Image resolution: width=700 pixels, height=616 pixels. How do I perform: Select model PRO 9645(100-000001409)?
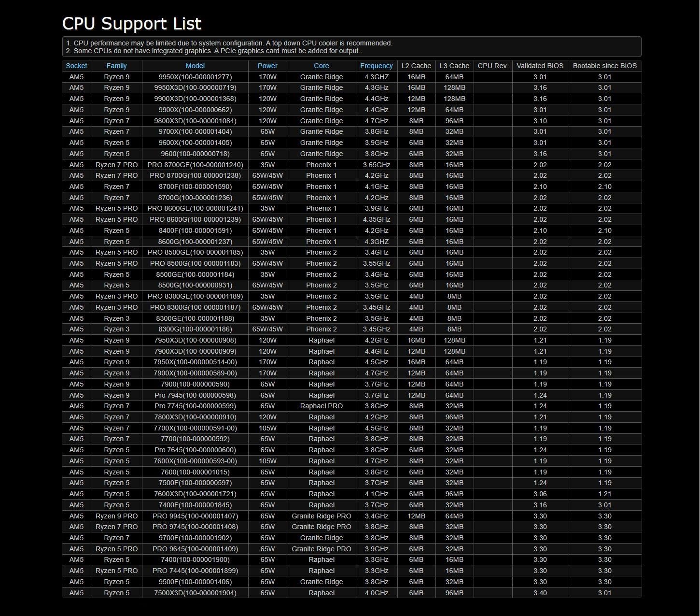click(x=195, y=549)
